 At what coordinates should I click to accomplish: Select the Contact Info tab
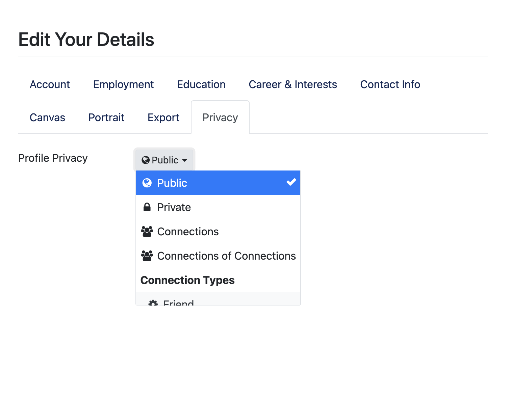point(390,84)
